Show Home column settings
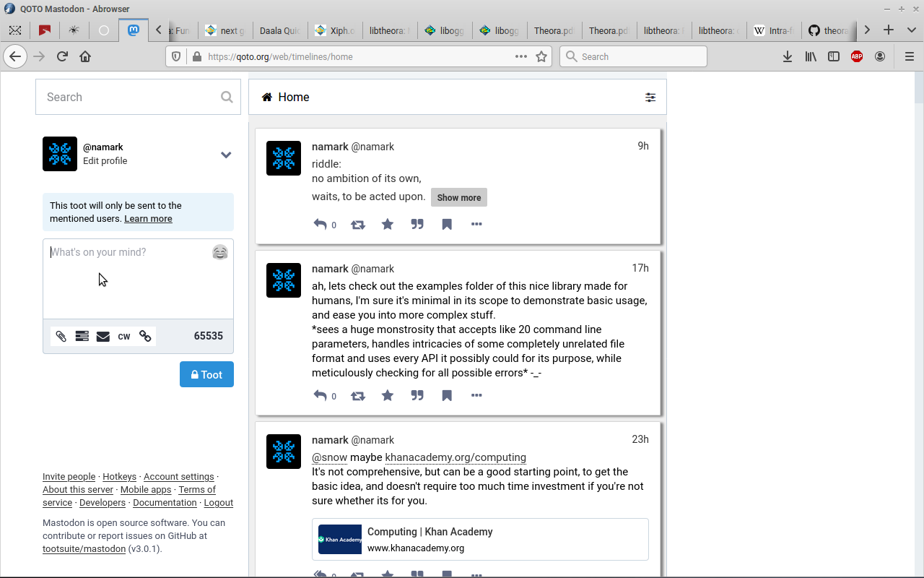The width and height of the screenshot is (924, 578). (x=650, y=98)
